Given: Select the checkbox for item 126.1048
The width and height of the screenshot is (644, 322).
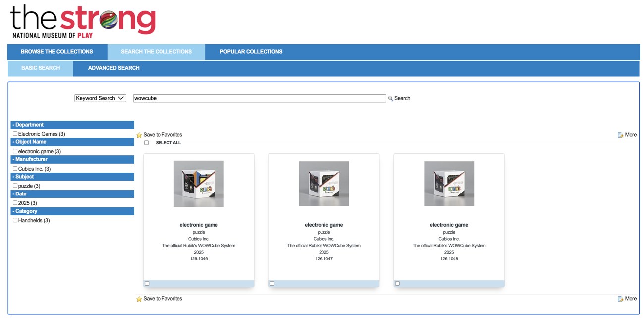Looking at the screenshot, I should click(397, 284).
